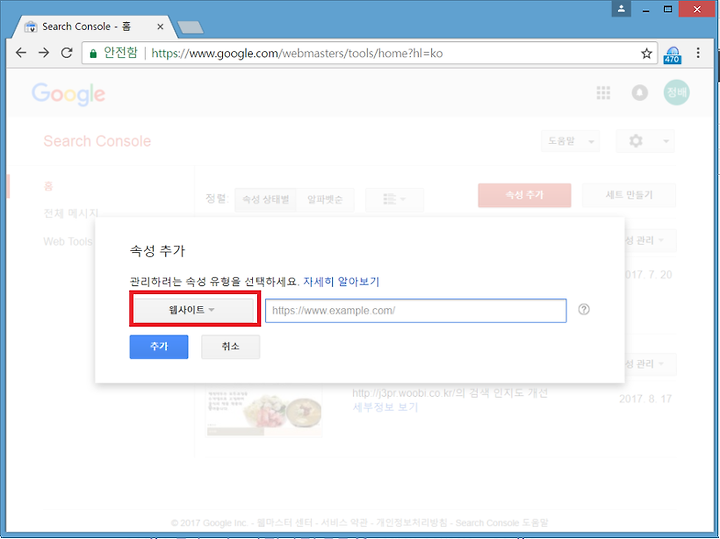Open the 세부정보 보기 link

[385, 407]
